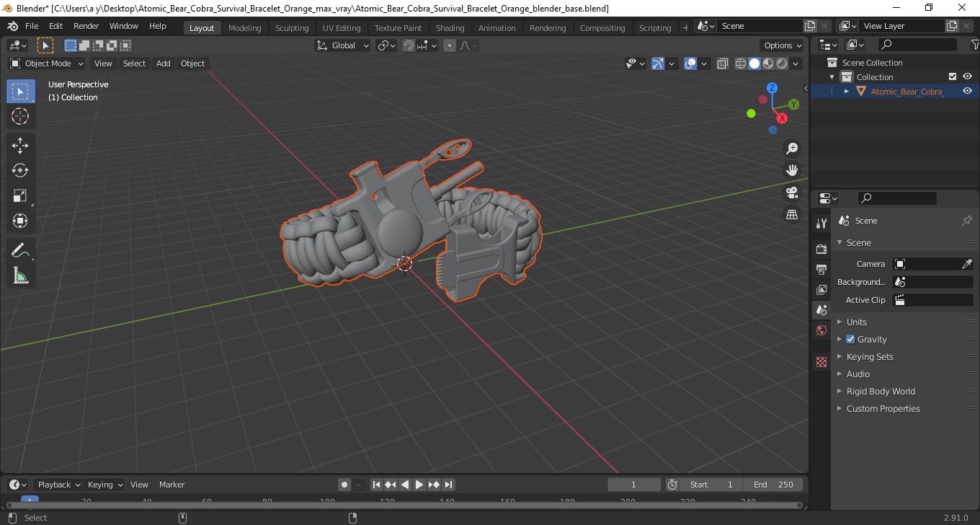This screenshot has width=980, height=525.
Task: Open the Tool properties tab
Action: (821, 224)
